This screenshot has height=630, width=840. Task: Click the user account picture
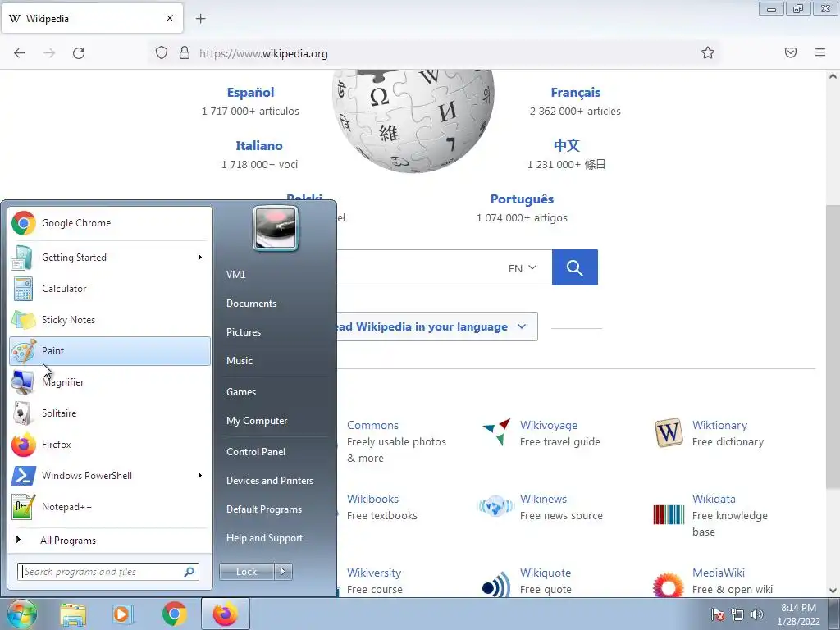tap(276, 228)
